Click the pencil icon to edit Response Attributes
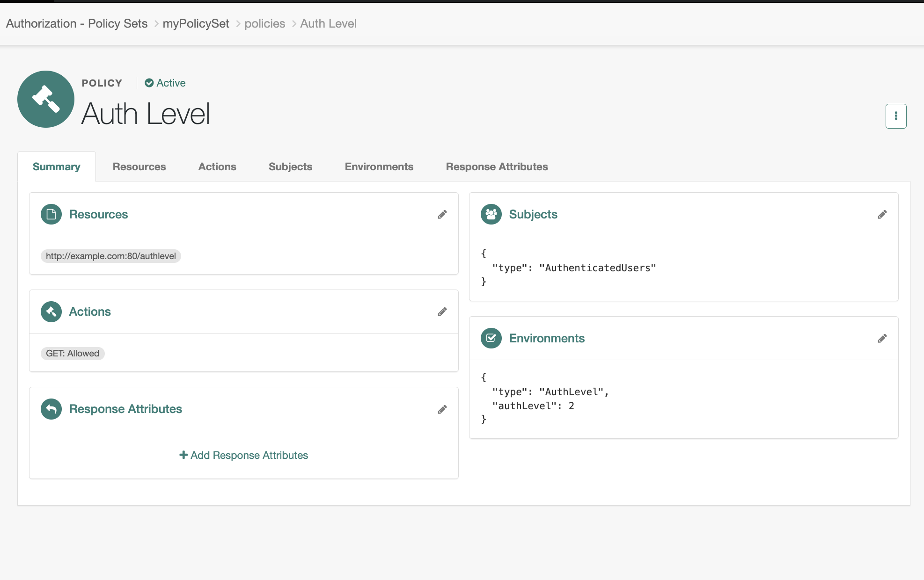 pos(442,409)
